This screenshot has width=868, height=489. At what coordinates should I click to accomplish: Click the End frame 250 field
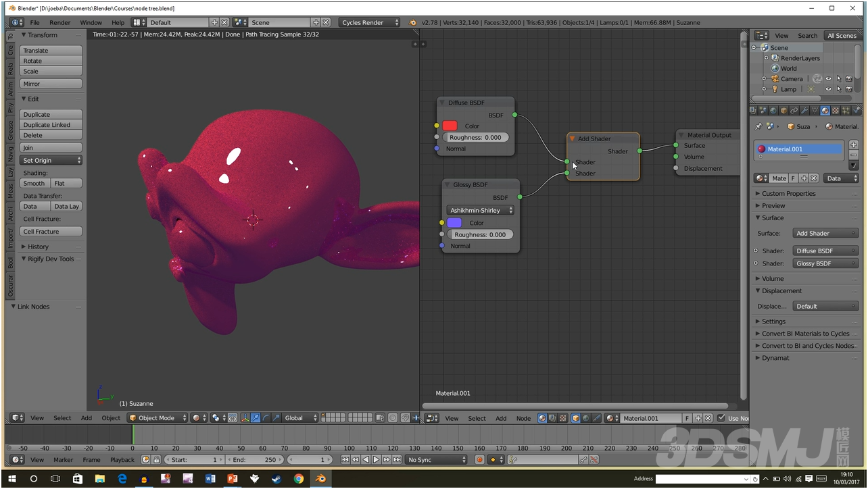pyautogui.click(x=255, y=460)
